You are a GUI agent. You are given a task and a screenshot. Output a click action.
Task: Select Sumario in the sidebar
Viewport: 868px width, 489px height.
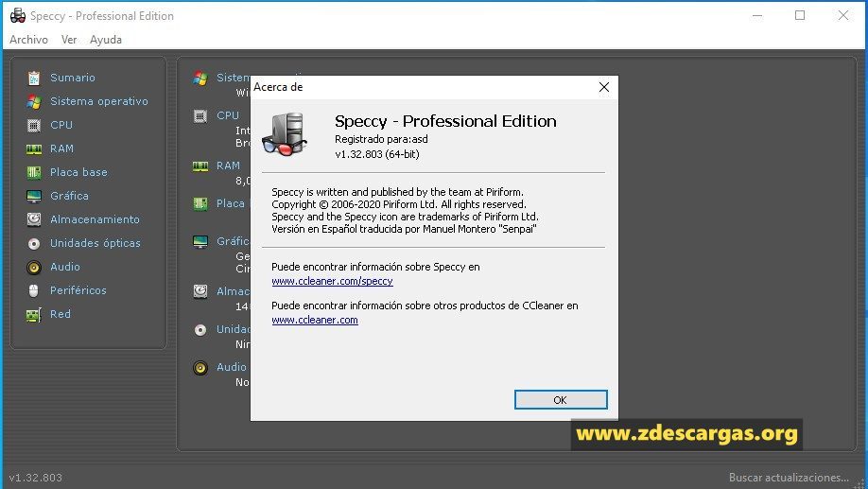click(x=73, y=78)
